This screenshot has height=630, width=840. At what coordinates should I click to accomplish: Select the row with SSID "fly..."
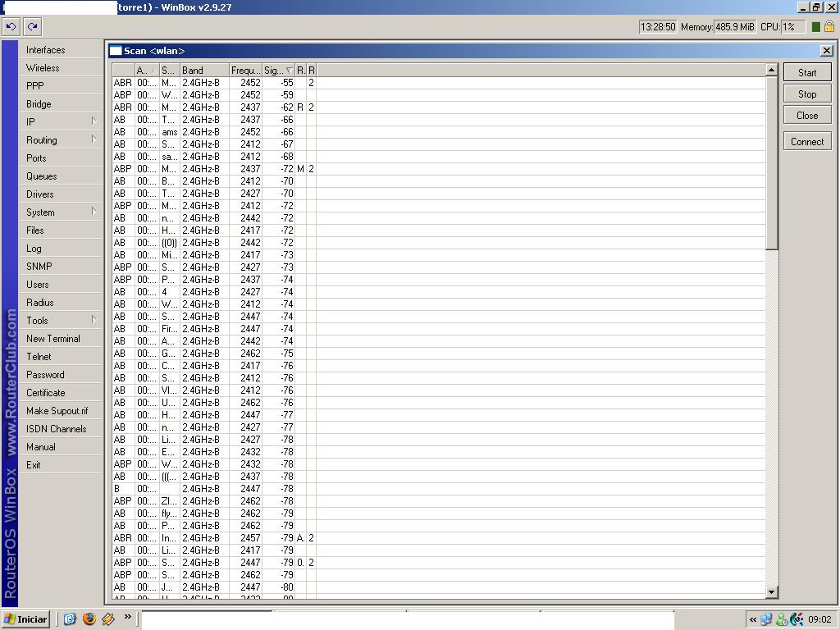click(x=438, y=514)
